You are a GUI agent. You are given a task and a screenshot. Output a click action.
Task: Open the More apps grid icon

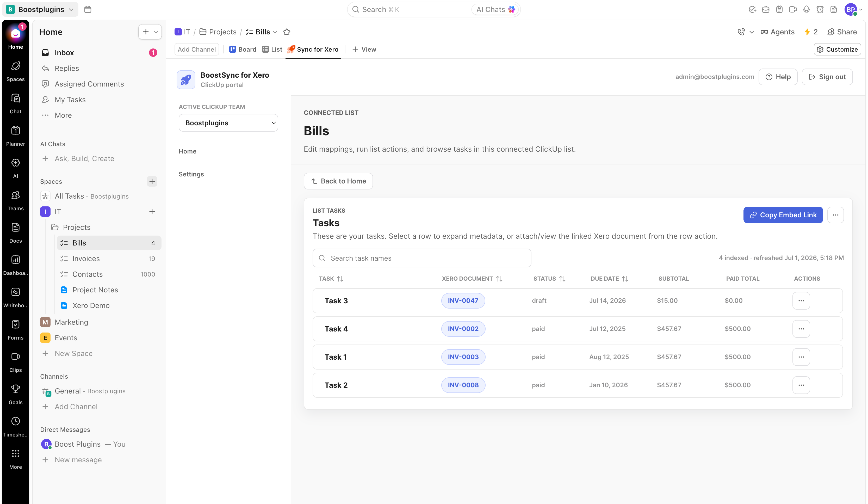pos(16,459)
